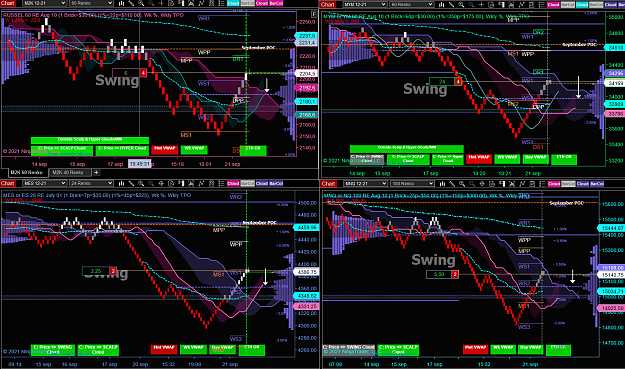Select drawing tools pencil in MNQ chart
Image resolution: width=625 pixels, height=369 pixels.
(x=452, y=184)
